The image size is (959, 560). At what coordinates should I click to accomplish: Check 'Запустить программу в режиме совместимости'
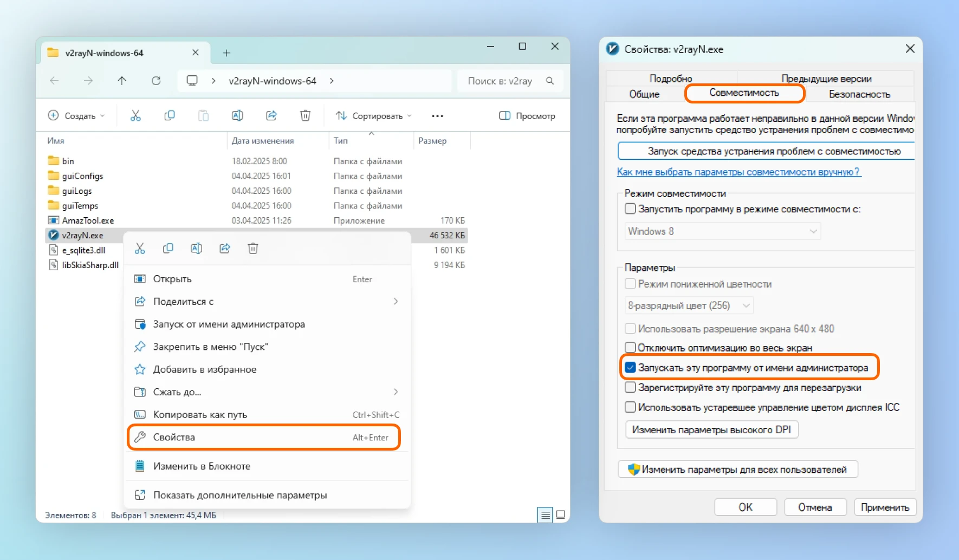point(630,209)
